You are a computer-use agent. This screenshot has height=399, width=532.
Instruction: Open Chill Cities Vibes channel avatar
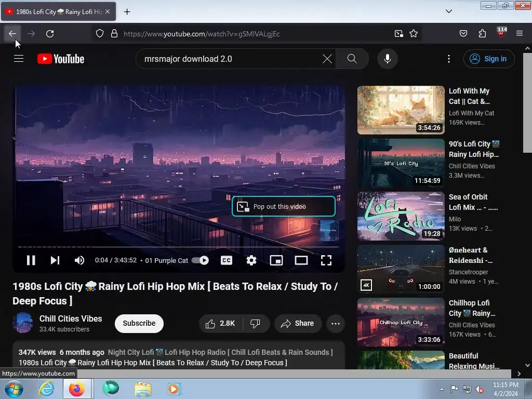[23, 323]
